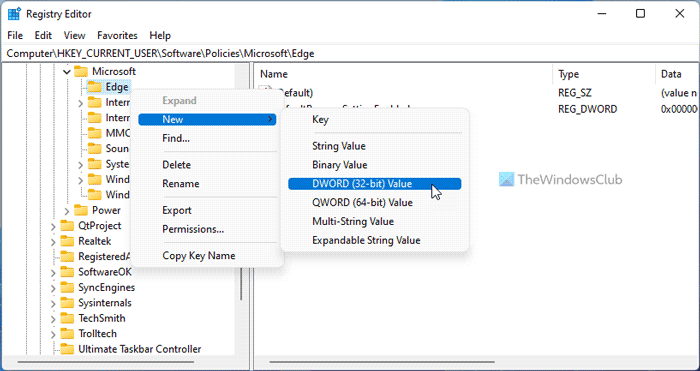Select the Microsoft key label
Viewport: 700px width, 371px height.
(x=114, y=71)
